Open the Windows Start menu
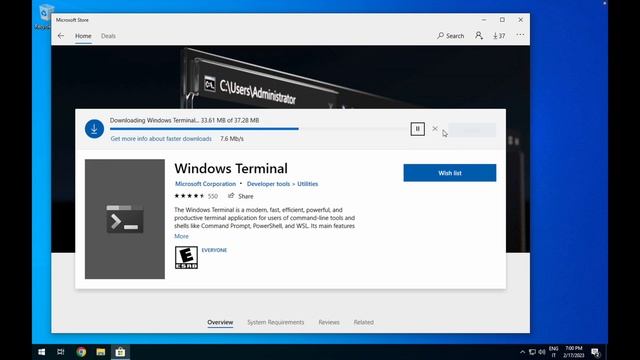 click(42, 352)
